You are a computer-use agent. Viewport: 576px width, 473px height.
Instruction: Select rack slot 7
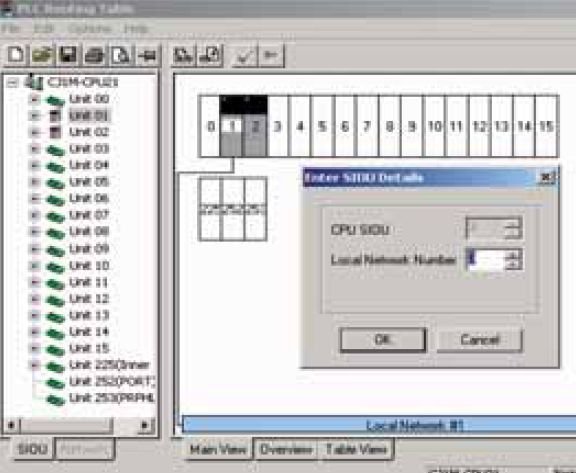367,126
